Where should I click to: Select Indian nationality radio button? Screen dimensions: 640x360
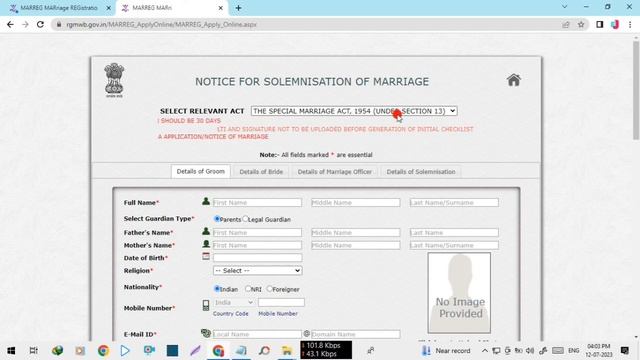[x=217, y=289]
